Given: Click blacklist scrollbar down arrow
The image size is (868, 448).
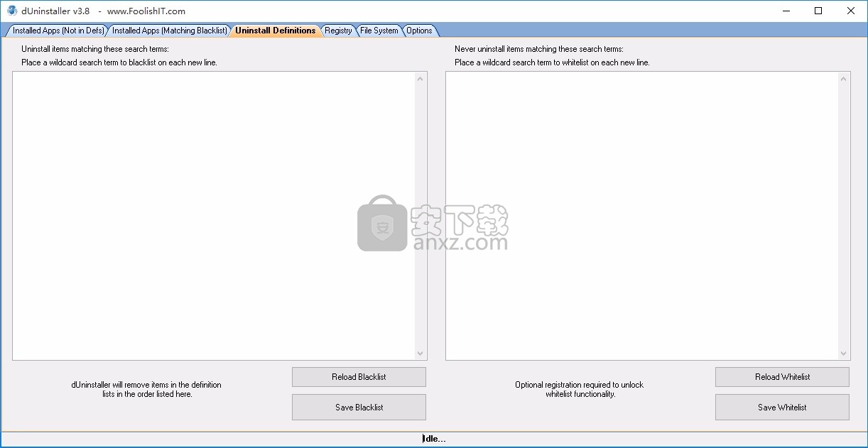Looking at the screenshot, I should (x=421, y=354).
